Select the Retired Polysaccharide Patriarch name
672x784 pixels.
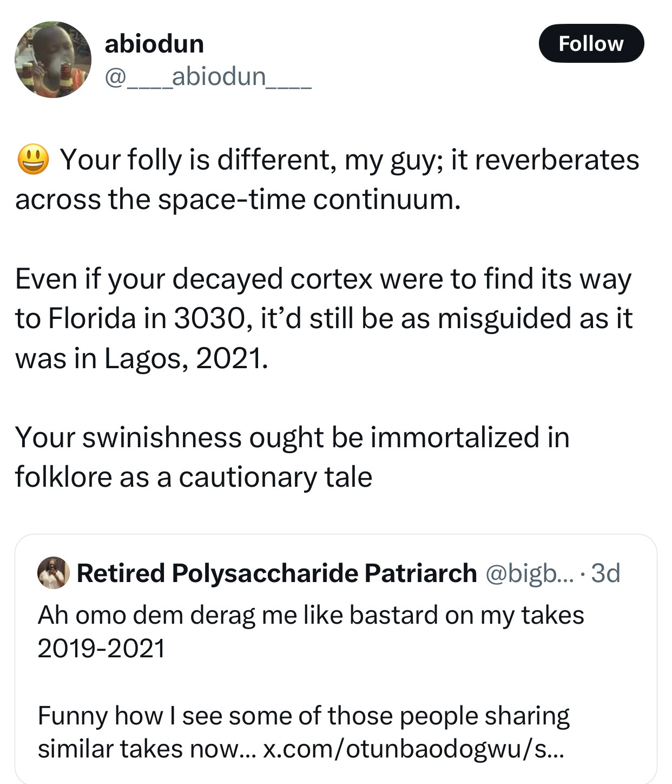[276, 573]
